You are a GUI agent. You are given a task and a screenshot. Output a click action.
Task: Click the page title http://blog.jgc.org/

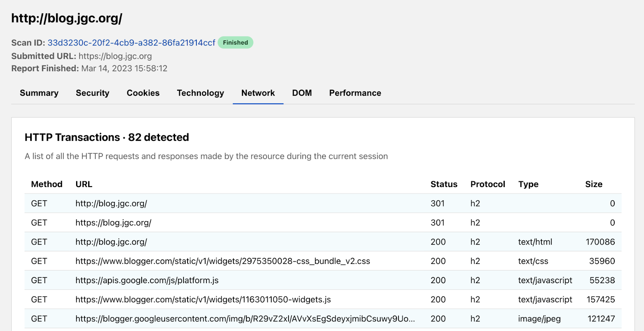[67, 19]
